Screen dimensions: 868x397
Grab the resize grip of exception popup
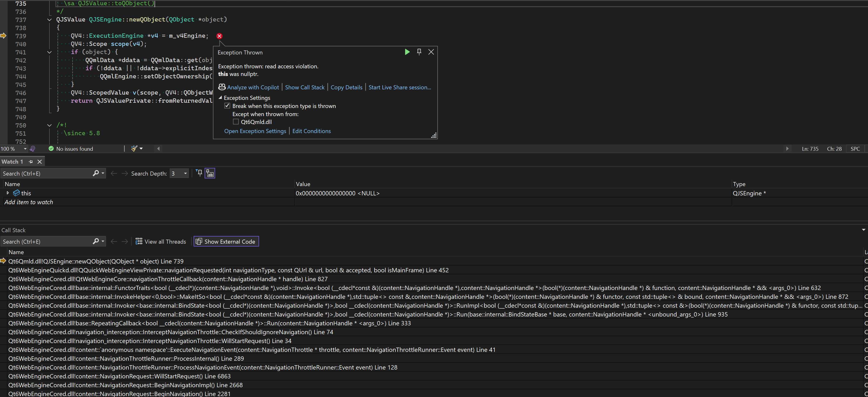tap(434, 135)
